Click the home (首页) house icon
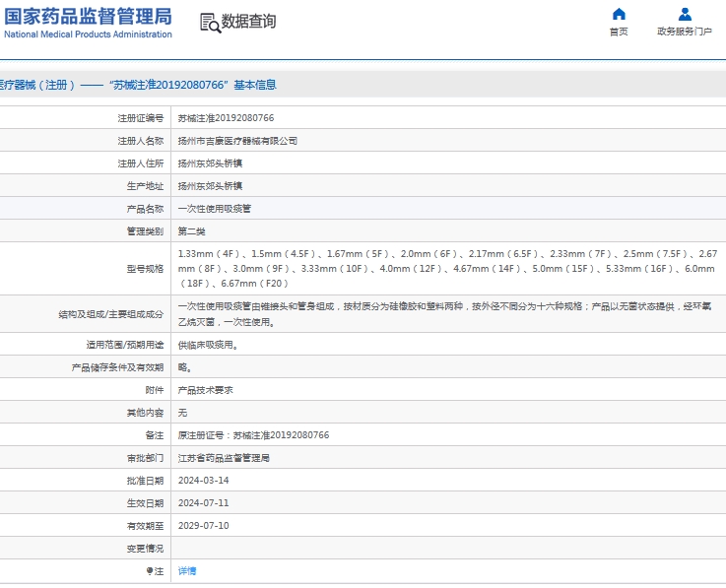 click(x=619, y=15)
